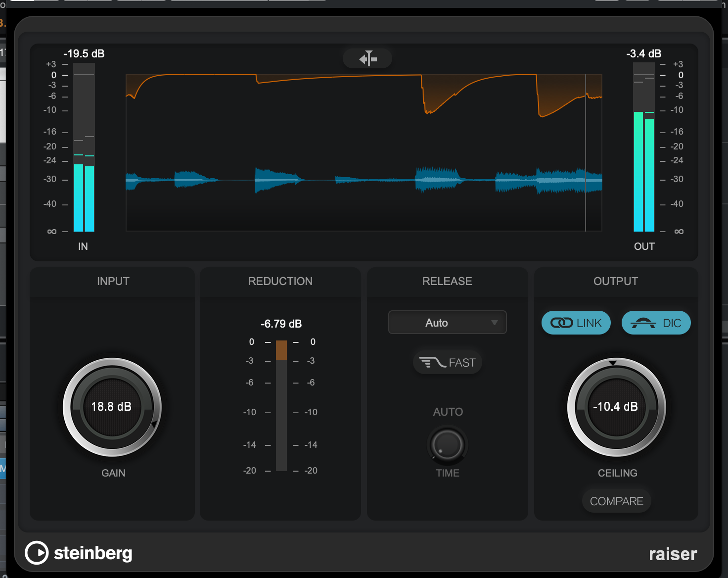Click the gain reduction meter bar

point(281,405)
